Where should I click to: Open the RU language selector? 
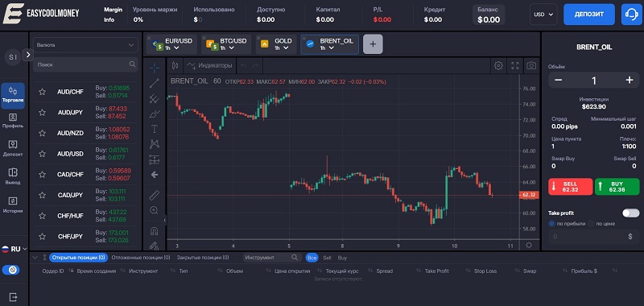[x=14, y=249]
